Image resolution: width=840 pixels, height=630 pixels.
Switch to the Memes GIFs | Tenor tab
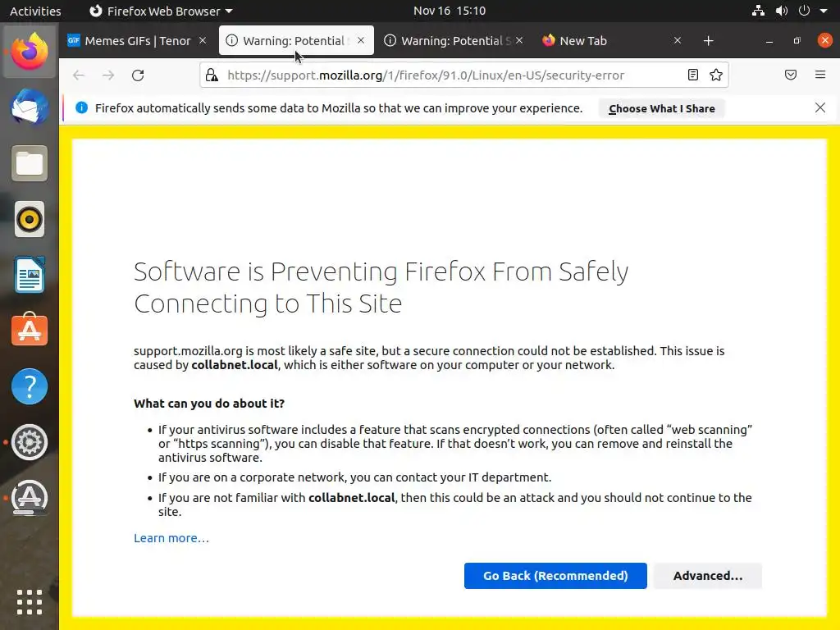click(x=137, y=41)
